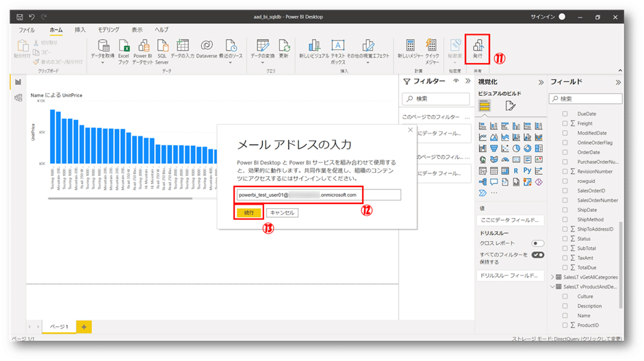Switch to Model view in left sidebar
The width and height of the screenshot is (644, 361).
(x=18, y=98)
